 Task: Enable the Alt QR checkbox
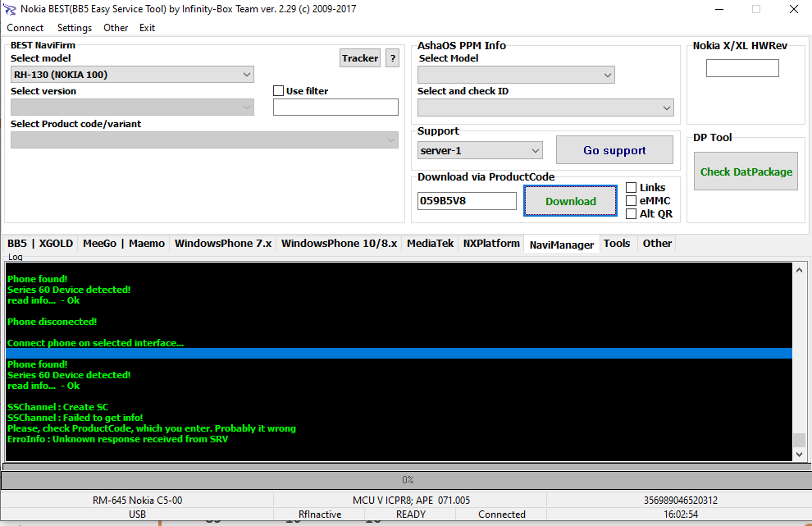[x=631, y=213]
